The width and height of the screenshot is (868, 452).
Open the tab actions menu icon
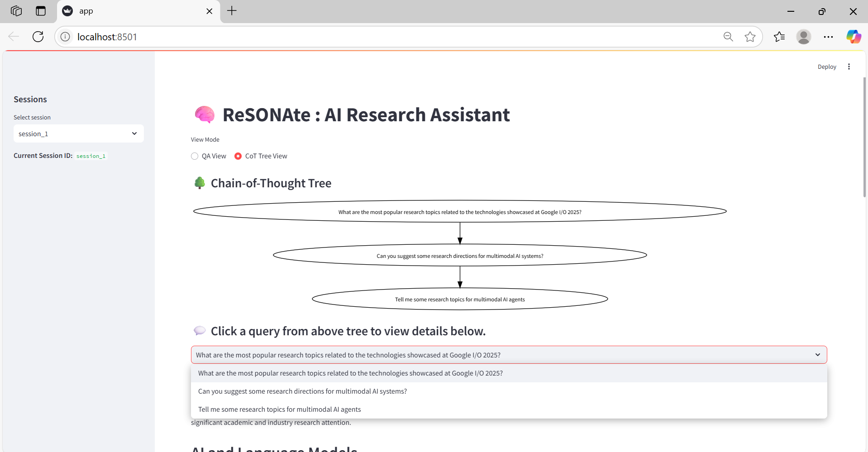click(41, 11)
